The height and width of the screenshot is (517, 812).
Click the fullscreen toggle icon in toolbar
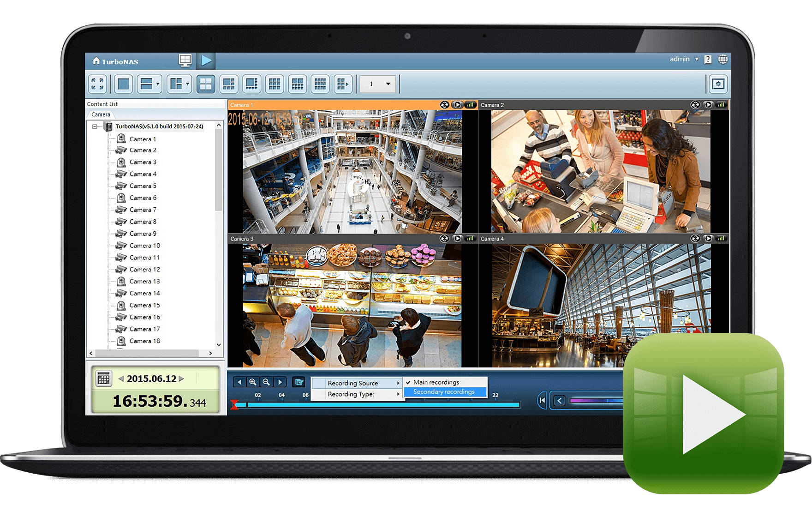[x=97, y=84]
